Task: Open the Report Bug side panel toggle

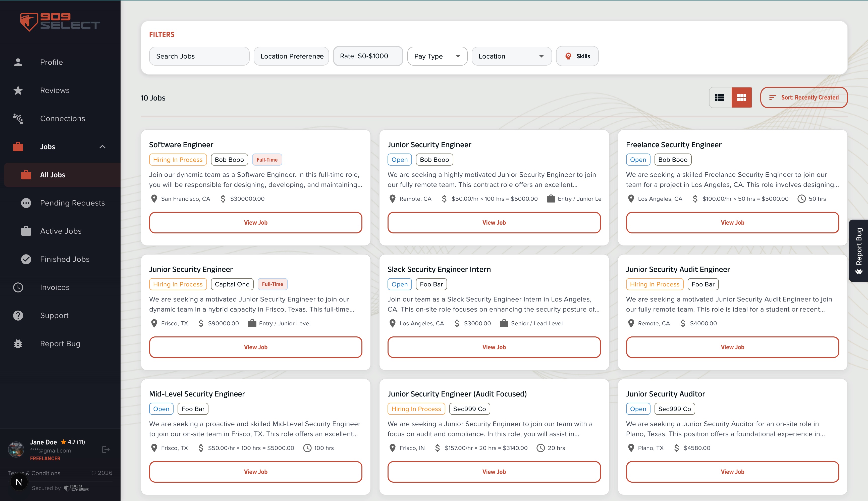Action: (859, 251)
